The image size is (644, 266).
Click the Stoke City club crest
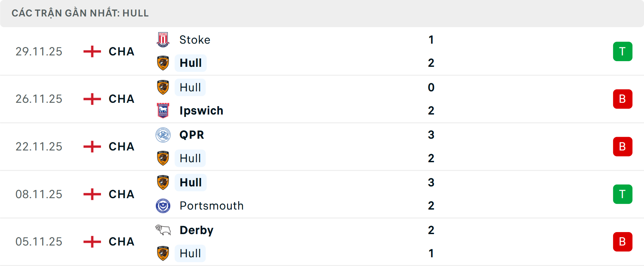163,40
